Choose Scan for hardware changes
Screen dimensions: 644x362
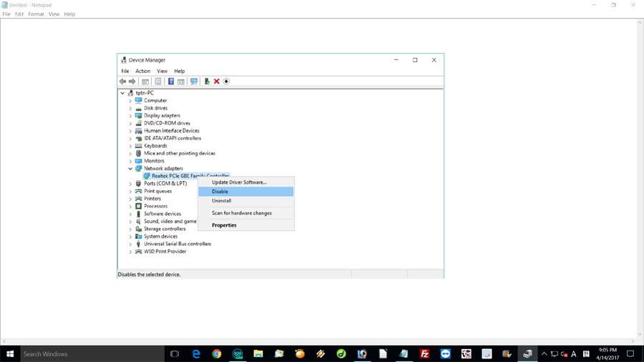(x=246, y=213)
